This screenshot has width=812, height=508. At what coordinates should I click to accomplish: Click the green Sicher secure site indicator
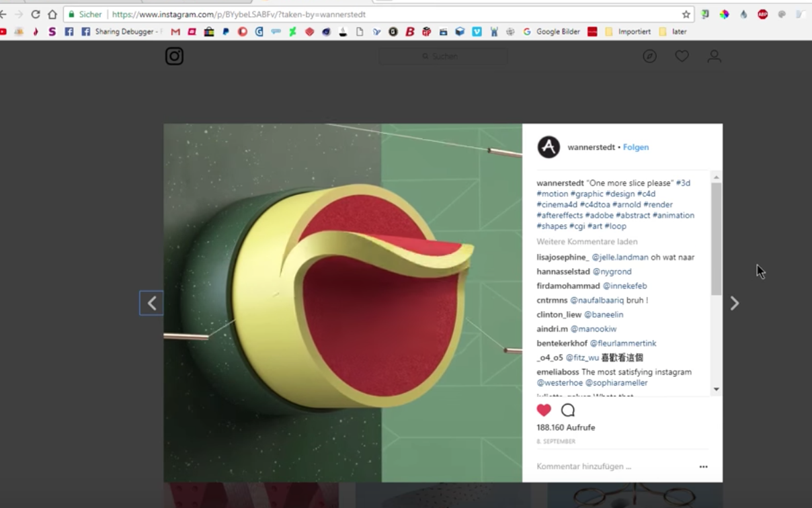[x=85, y=14]
